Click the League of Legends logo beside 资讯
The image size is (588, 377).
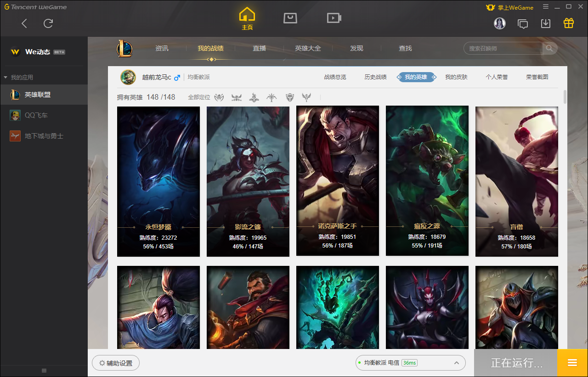(124, 48)
